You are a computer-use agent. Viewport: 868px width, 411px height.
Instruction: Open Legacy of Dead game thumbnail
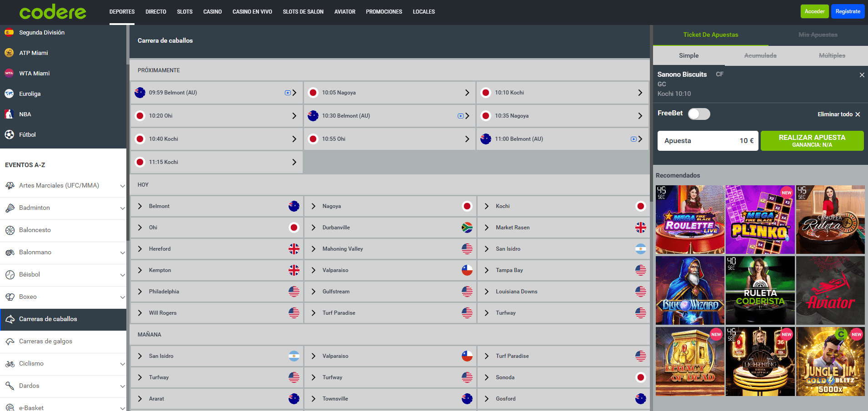click(690, 361)
